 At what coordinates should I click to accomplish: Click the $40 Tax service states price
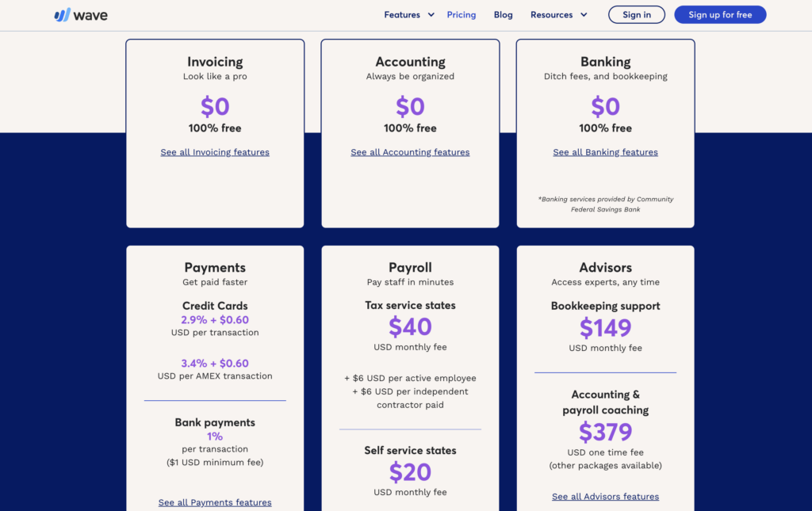[x=410, y=327]
